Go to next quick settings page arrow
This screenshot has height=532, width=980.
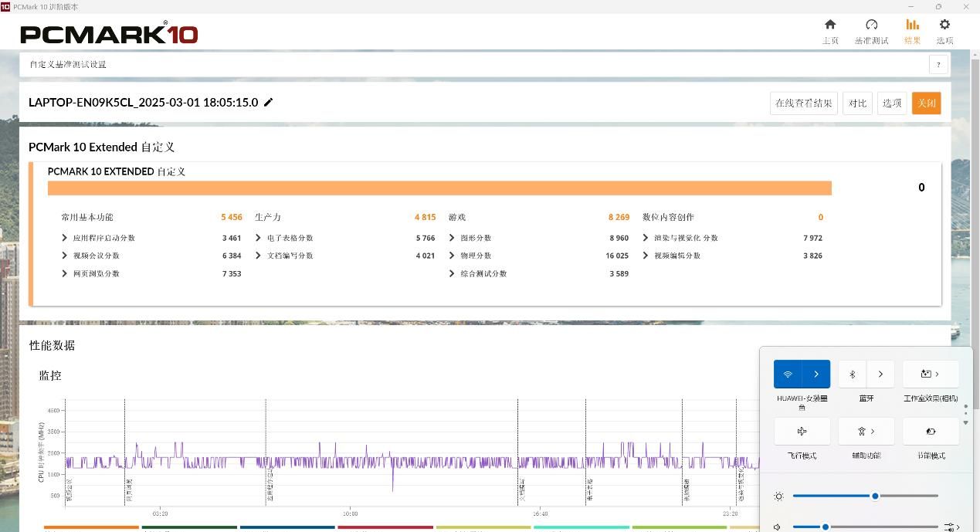[966, 422]
